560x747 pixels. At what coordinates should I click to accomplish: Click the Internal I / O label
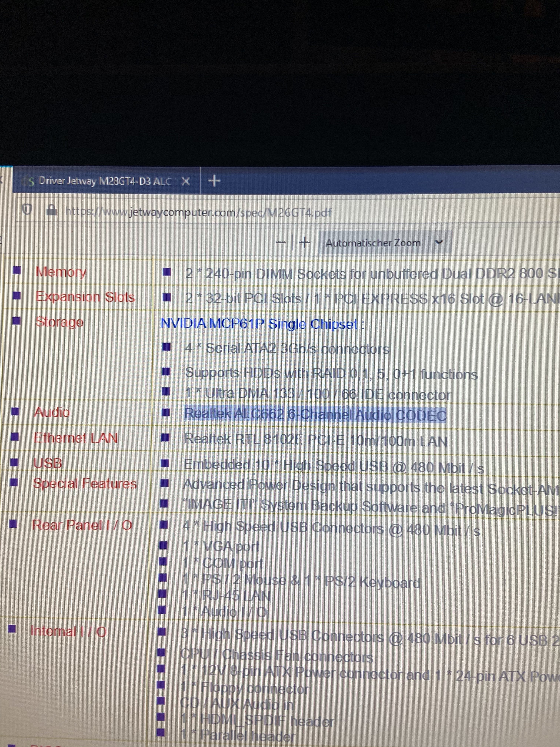(68, 631)
